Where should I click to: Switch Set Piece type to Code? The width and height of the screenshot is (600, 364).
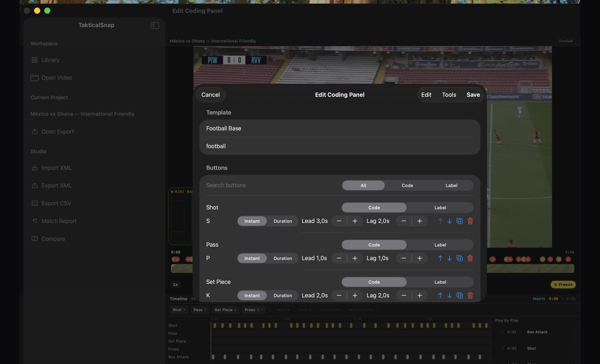pos(374,282)
